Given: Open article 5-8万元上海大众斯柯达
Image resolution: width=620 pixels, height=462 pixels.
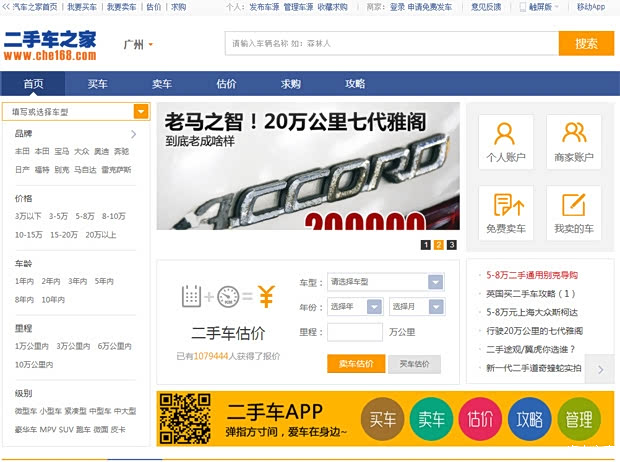Looking at the screenshot, I should click(x=532, y=312).
